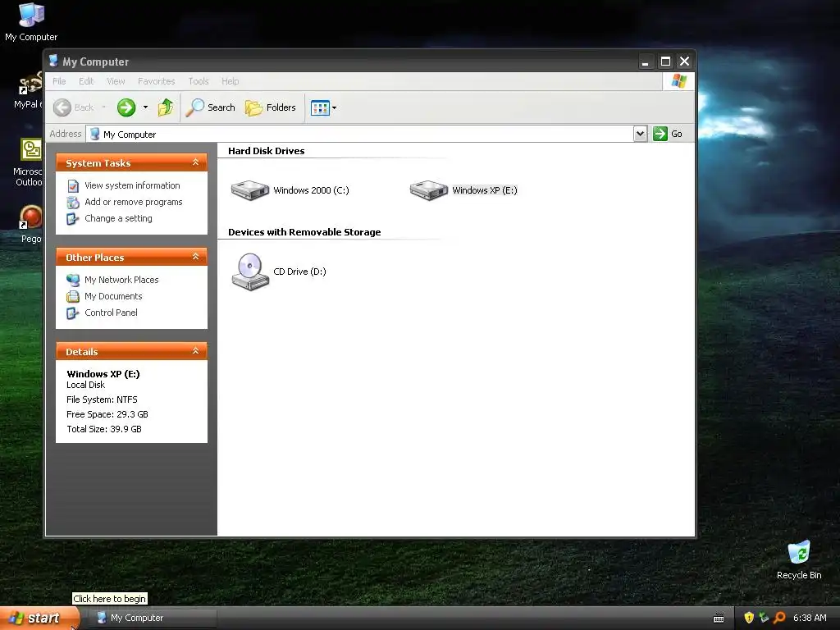840x630 pixels.
Task: Open the File menu
Action: click(x=59, y=81)
